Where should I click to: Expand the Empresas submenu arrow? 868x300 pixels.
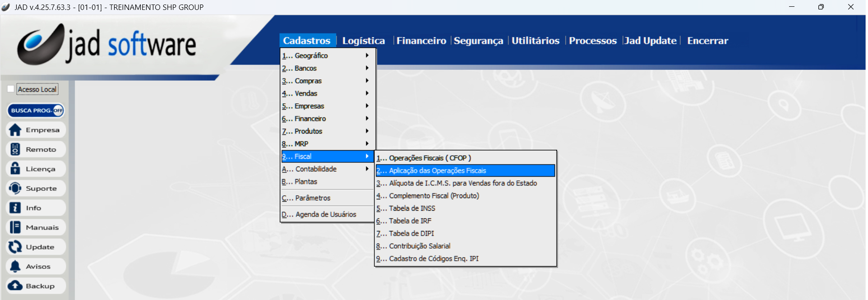point(367,106)
